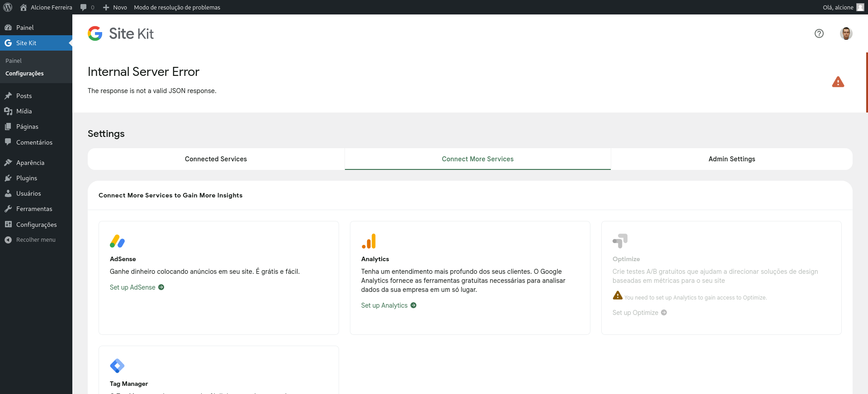Click the AdSense logo icon
868x394 pixels.
pos(117,241)
